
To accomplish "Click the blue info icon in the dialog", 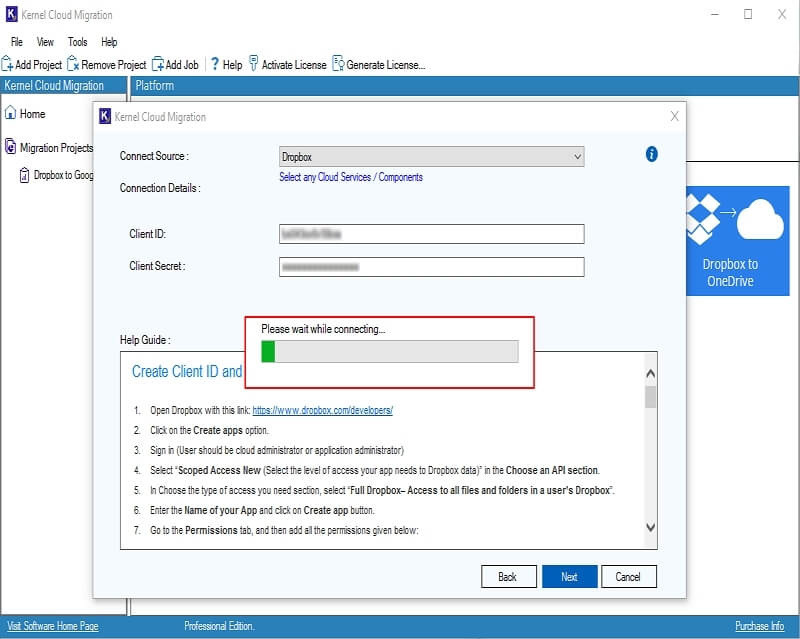I will (652, 154).
